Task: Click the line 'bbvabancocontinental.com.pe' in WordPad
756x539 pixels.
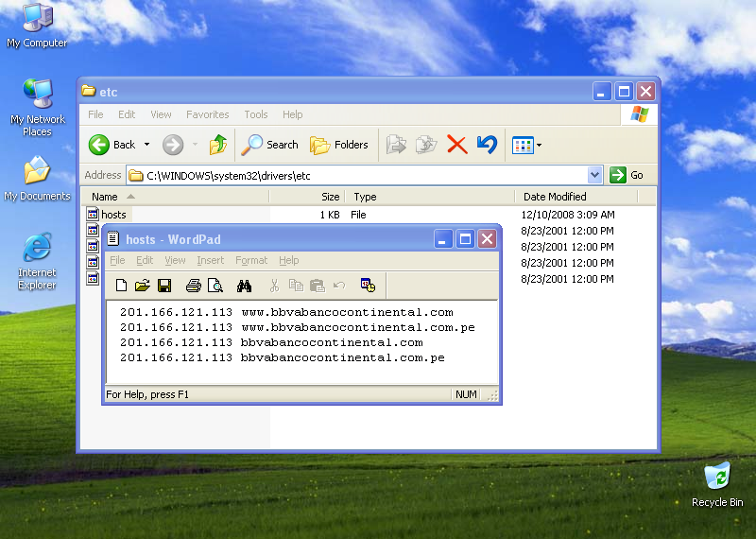Action: point(342,357)
